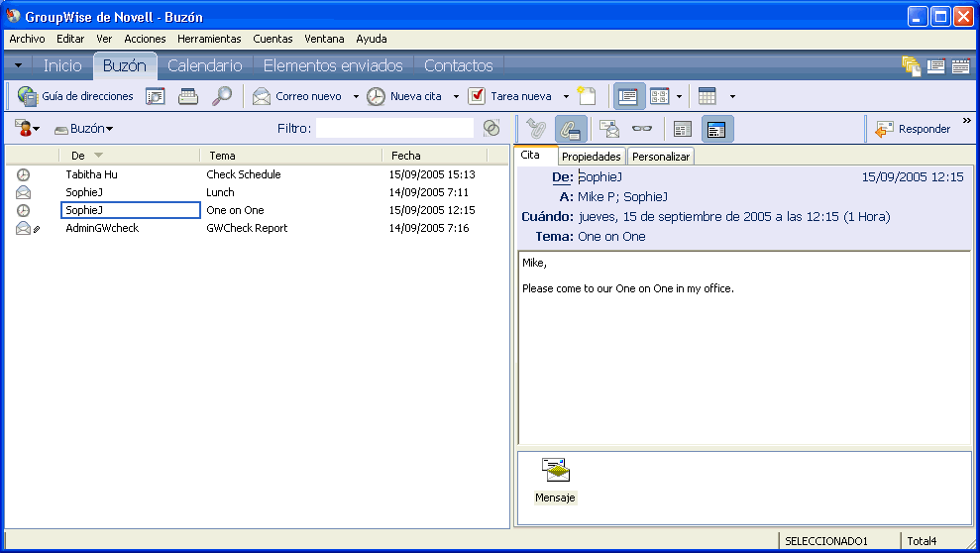The image size is (980, 553).
Task: Click the clock icon of Tabitha Hu row
Action: pos(23,175)
